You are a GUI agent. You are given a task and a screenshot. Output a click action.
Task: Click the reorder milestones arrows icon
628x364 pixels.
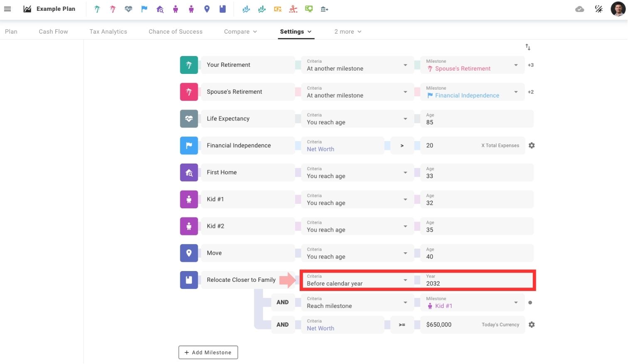pos(528,47)
